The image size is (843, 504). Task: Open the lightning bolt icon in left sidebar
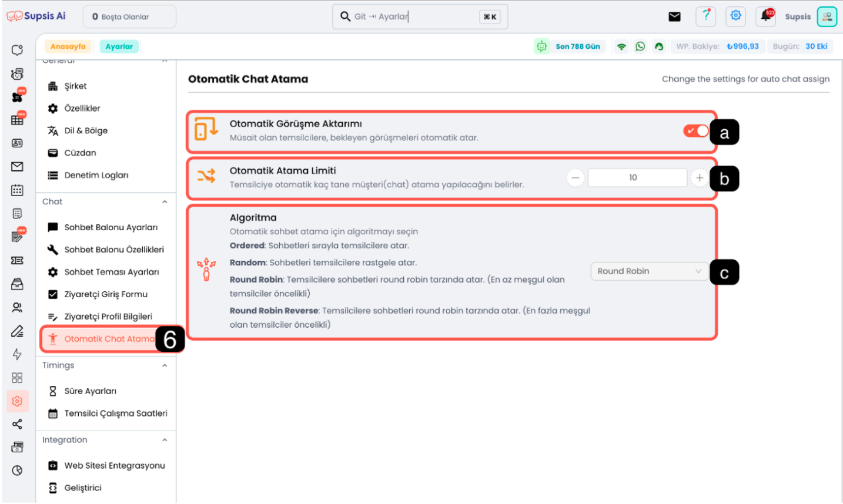17,354
